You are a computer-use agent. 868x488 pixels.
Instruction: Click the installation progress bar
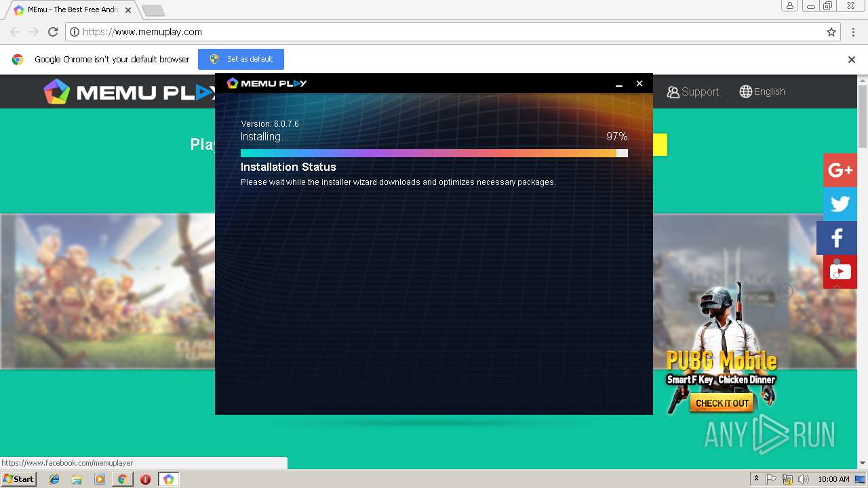(434, 153)
